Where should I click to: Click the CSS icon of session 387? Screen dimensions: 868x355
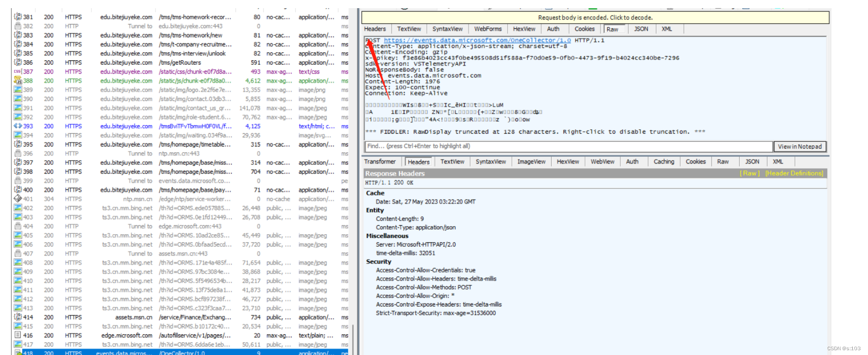[18, 71]
